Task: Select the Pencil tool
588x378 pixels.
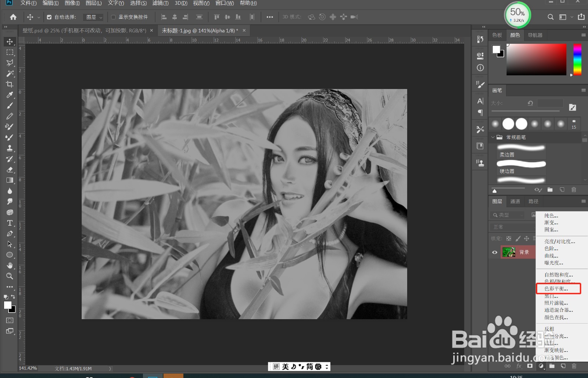Action: click(x=10, y=116)
